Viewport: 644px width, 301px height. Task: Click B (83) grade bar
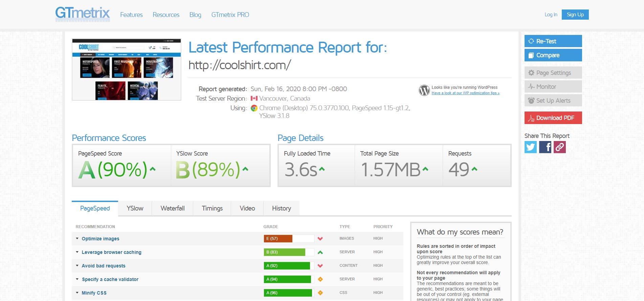(x=289, y=252)
